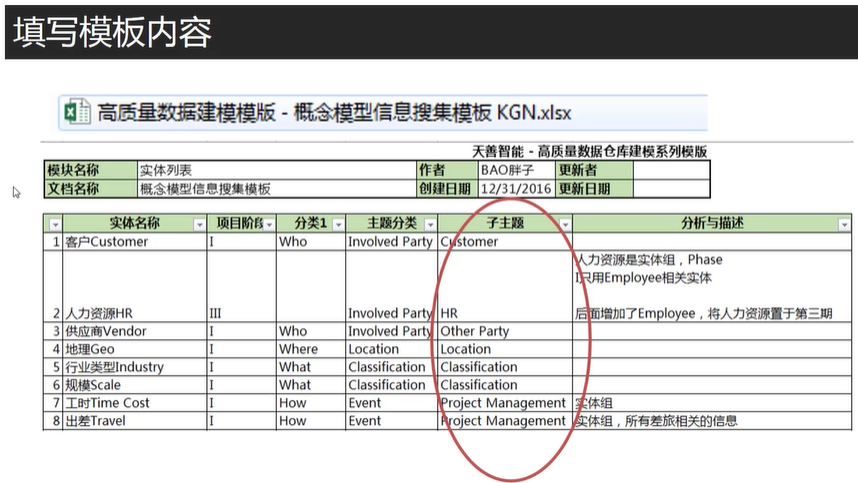The image size is (858, 483).
Task: Expand the 实体名称 column filter dropdown
Action: point(199,225)
